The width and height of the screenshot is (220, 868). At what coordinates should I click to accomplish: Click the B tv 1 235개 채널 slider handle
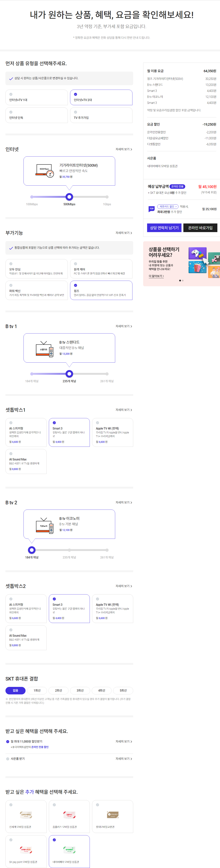tap(69, 374)
